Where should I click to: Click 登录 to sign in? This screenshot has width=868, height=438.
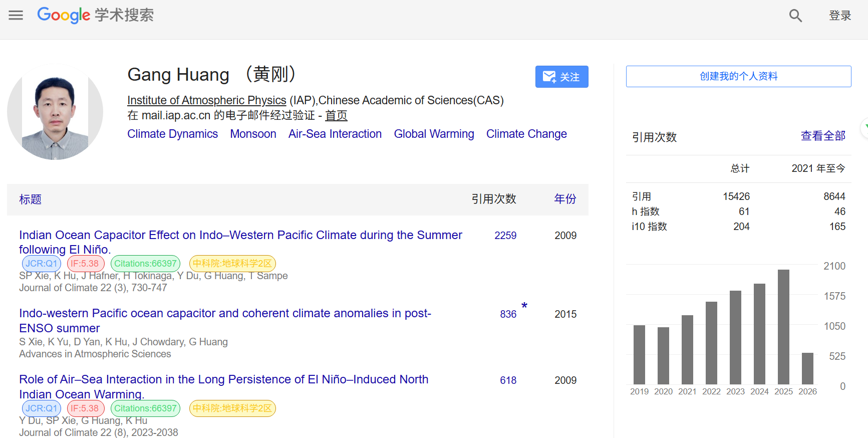click(x=840, y=16)
